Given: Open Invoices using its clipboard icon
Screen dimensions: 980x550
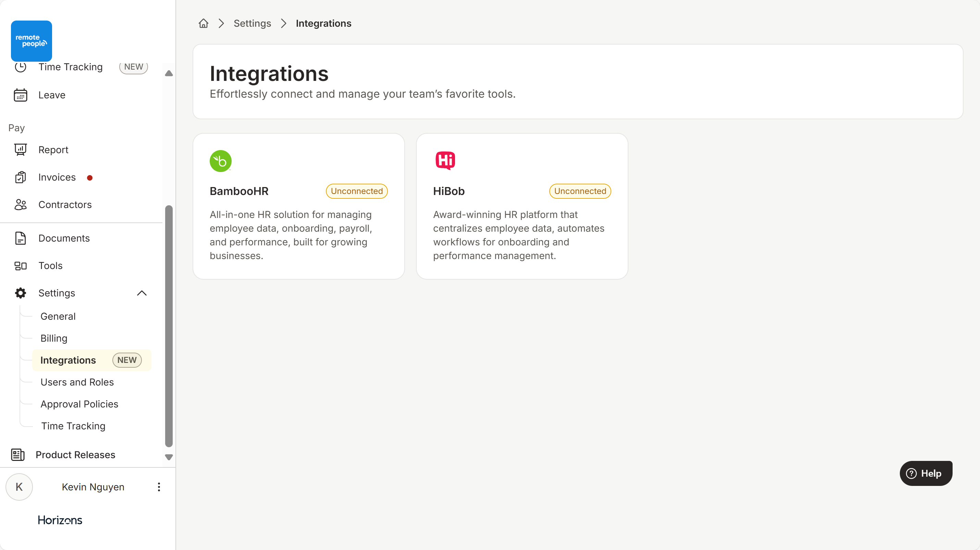Looking at the screenshot, I should [21, 177].
